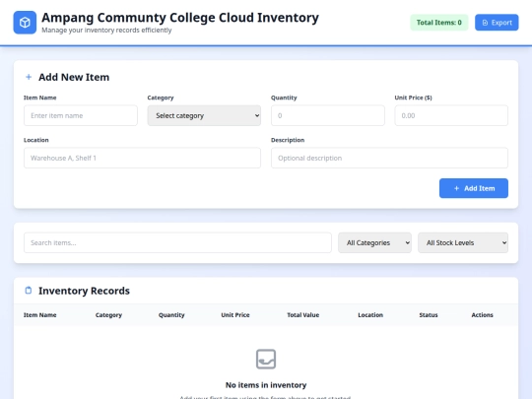The image size is (532, 399).
Task: Click the Total Items badge
Action: [x=439, y=23]
